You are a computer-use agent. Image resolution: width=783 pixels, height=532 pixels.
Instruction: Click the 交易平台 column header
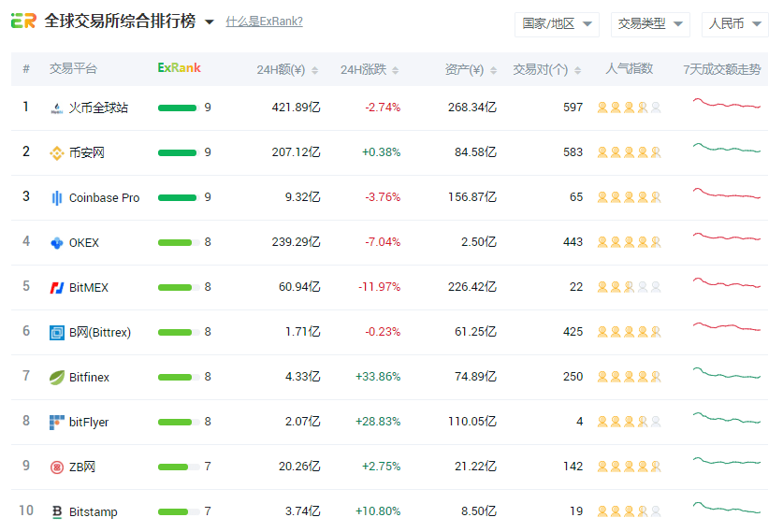[73, 69]
